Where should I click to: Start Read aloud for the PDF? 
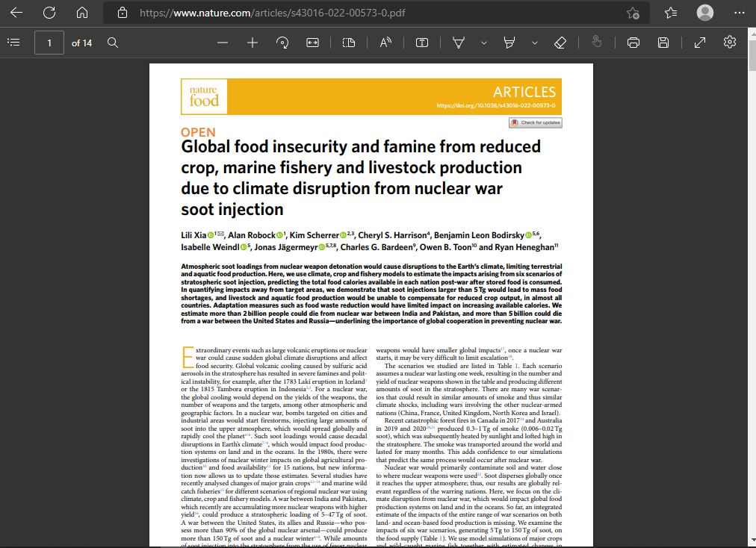pyautogui.click(x=385, y=43)
